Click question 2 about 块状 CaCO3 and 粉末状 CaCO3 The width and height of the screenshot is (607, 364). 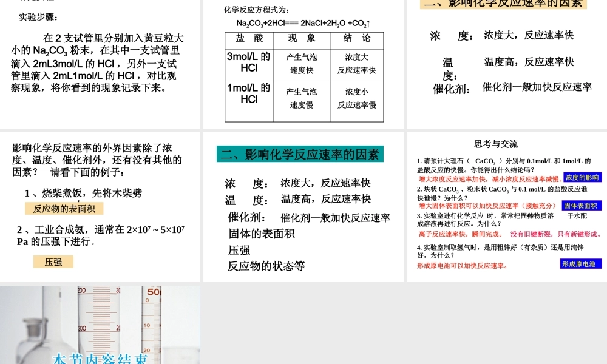502,194
